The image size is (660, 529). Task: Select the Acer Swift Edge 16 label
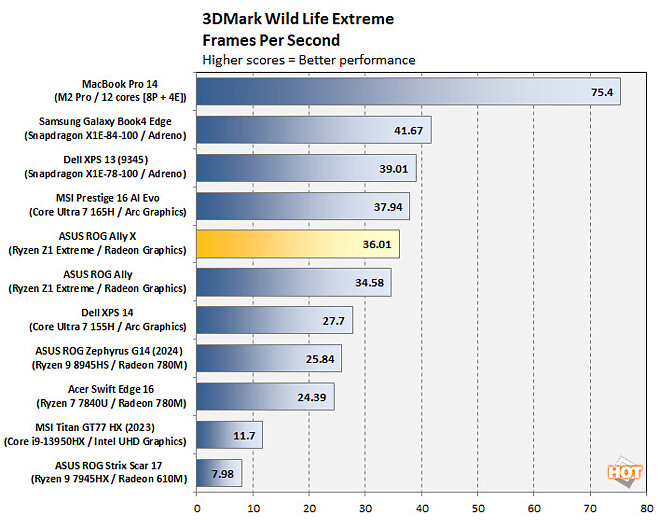pos(112,396)
